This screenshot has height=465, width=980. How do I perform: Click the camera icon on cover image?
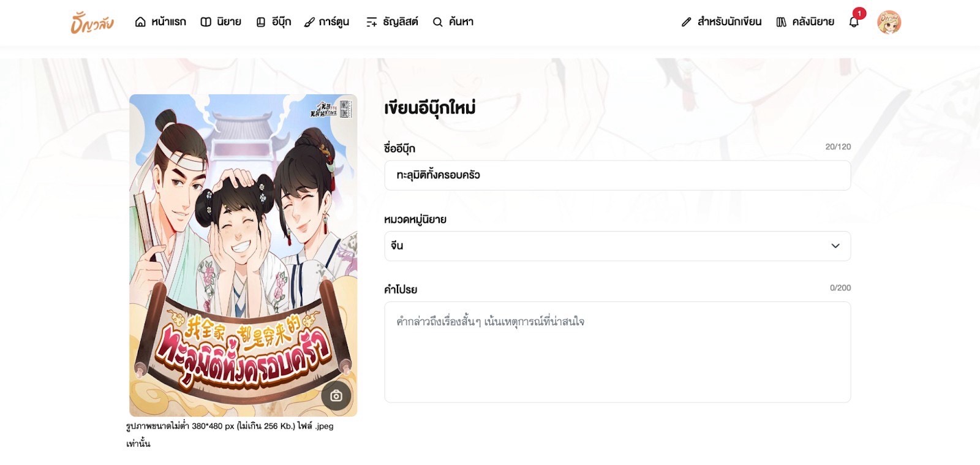coord(336,396)
